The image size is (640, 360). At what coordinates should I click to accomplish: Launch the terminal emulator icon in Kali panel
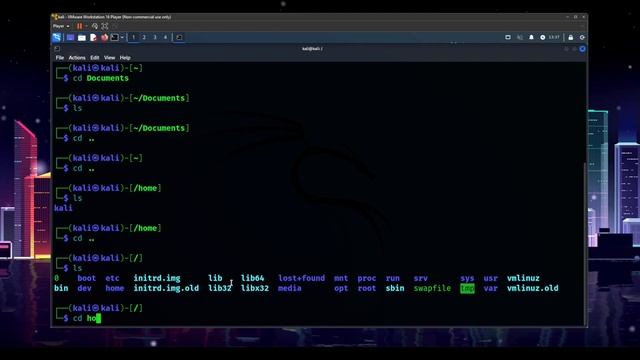coord(115,38)
